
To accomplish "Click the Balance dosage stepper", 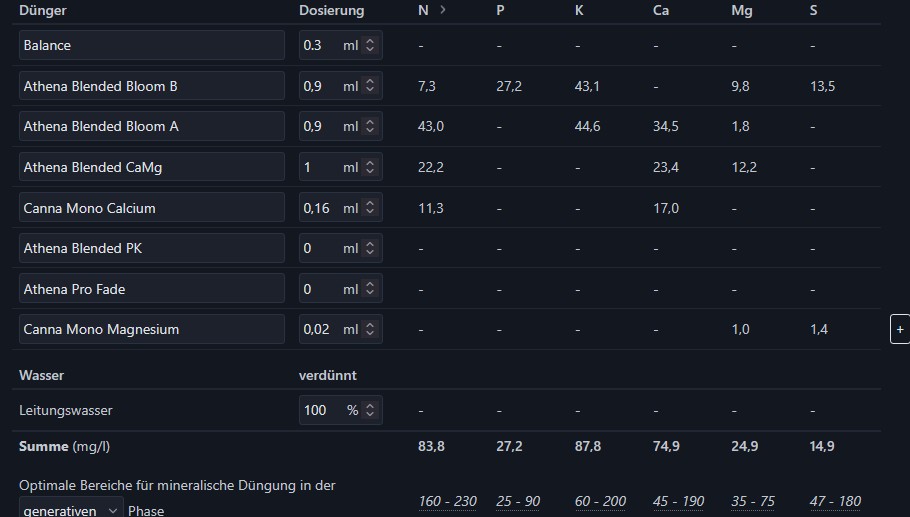I will point(370,46).
